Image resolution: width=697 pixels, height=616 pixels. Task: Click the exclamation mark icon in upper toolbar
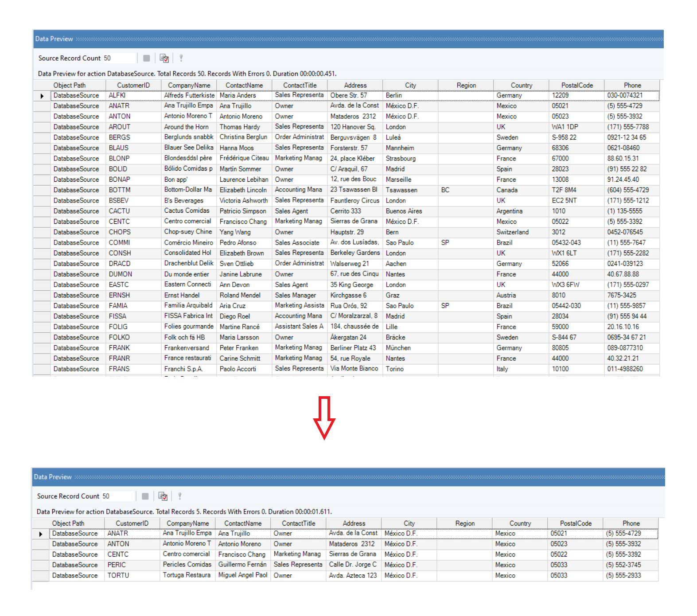(181, 58)
